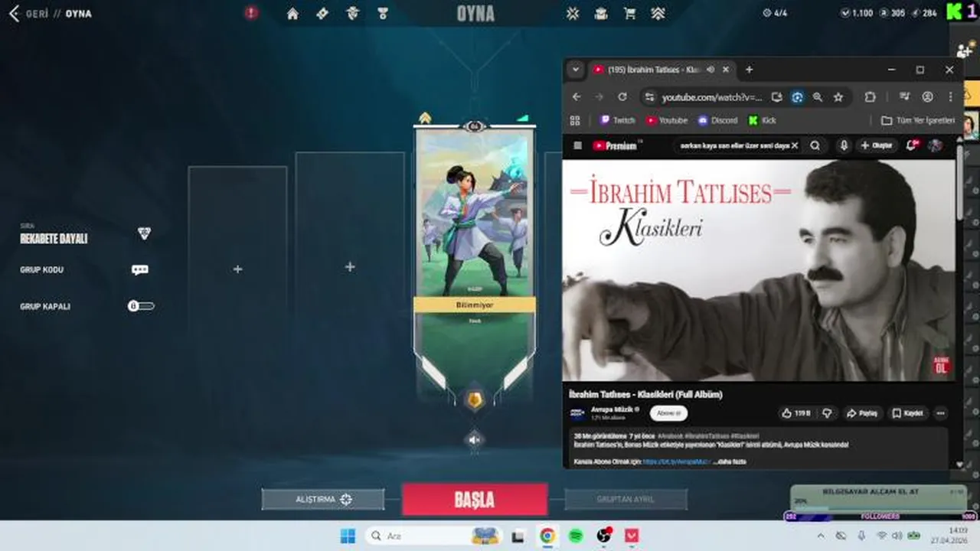This screenshot has width=980, height=551.
Task: Click the YouTube search magnifier button
Action: click(x=815, y=145)
